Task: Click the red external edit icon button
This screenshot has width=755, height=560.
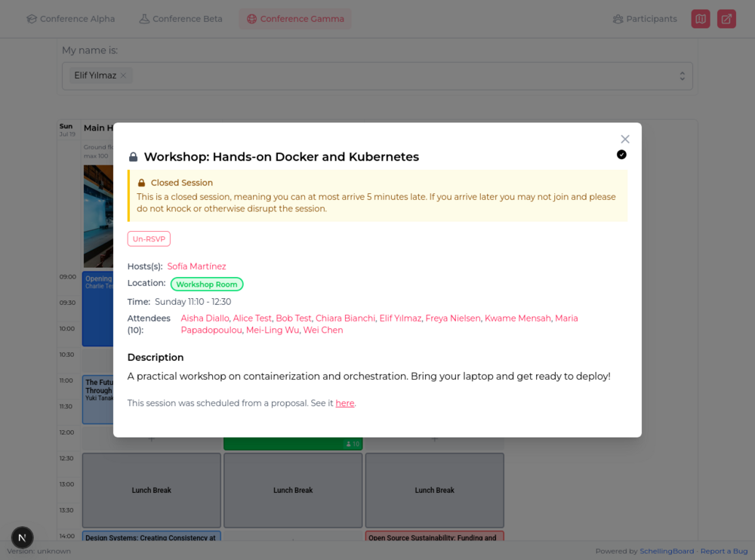Action: (x=726, y=19)
